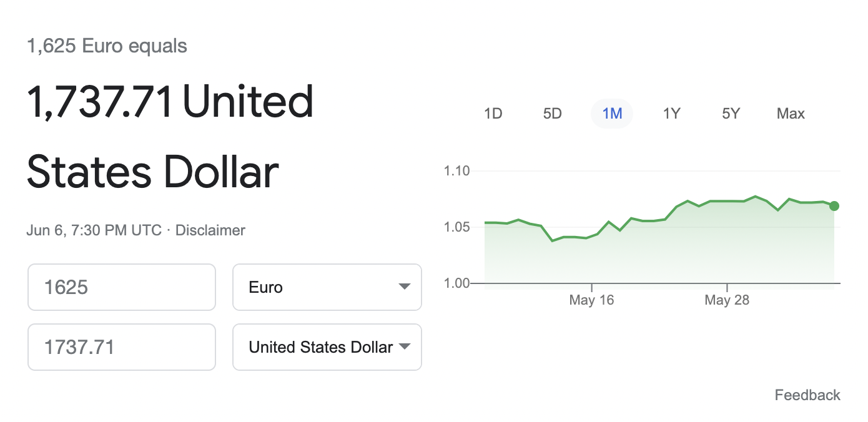Screen dimensions: 868x422
Task: Click the 1.10 axis label
Action: [x=456, y=170]
